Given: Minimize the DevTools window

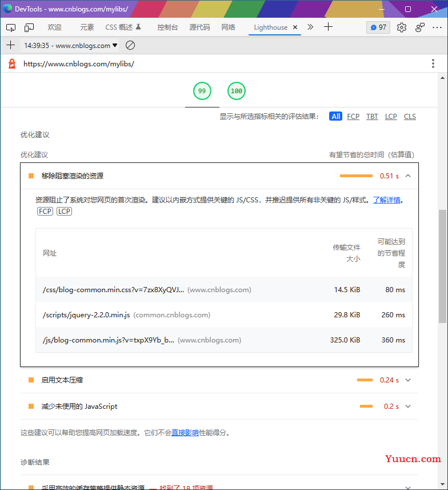Looking at the screenshot, I should [x=382, y=9].
